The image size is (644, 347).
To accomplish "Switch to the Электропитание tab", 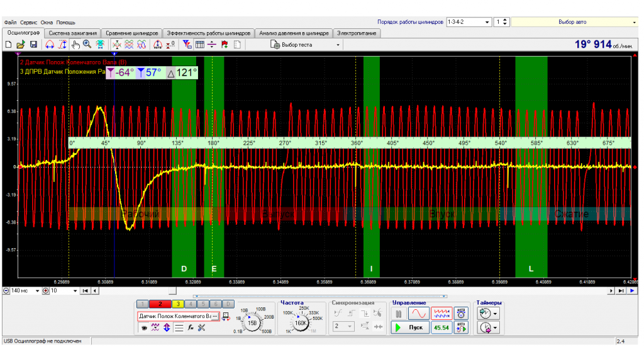I will coord(357,33).
